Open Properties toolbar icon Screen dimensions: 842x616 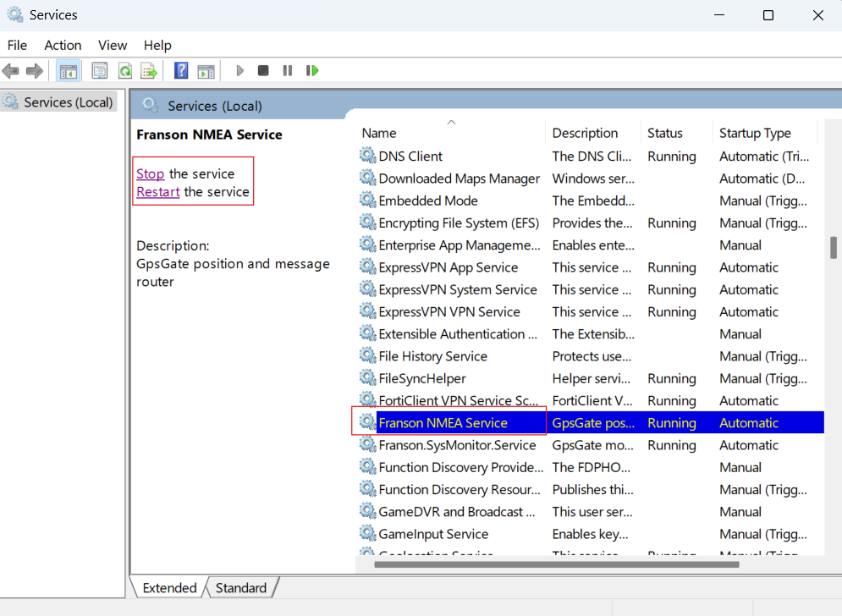pos(99,70)
